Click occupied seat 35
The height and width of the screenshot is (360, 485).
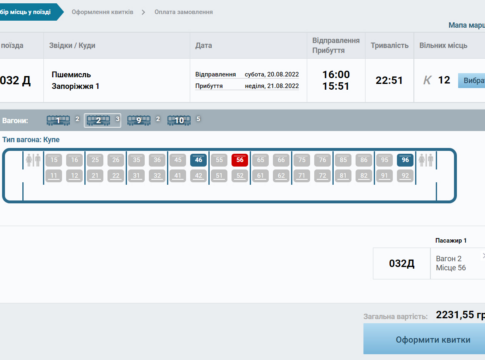136,160
